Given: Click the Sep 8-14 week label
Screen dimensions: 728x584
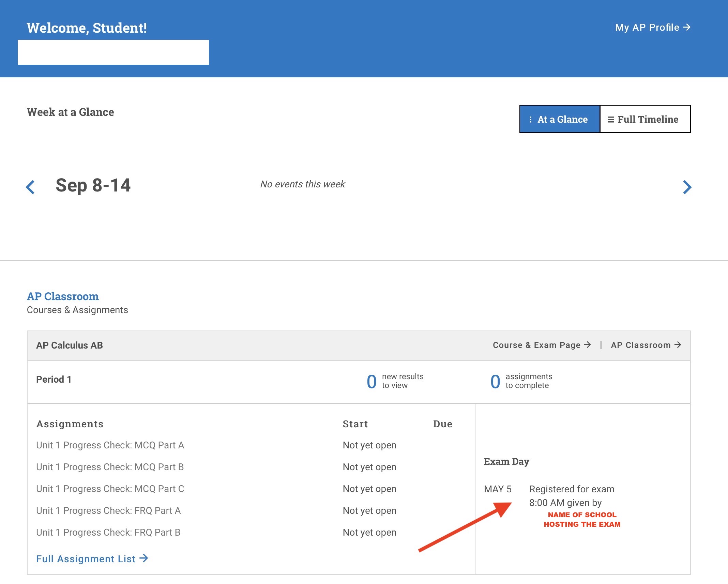Looking at the screenshot, I should coord(93,185).
